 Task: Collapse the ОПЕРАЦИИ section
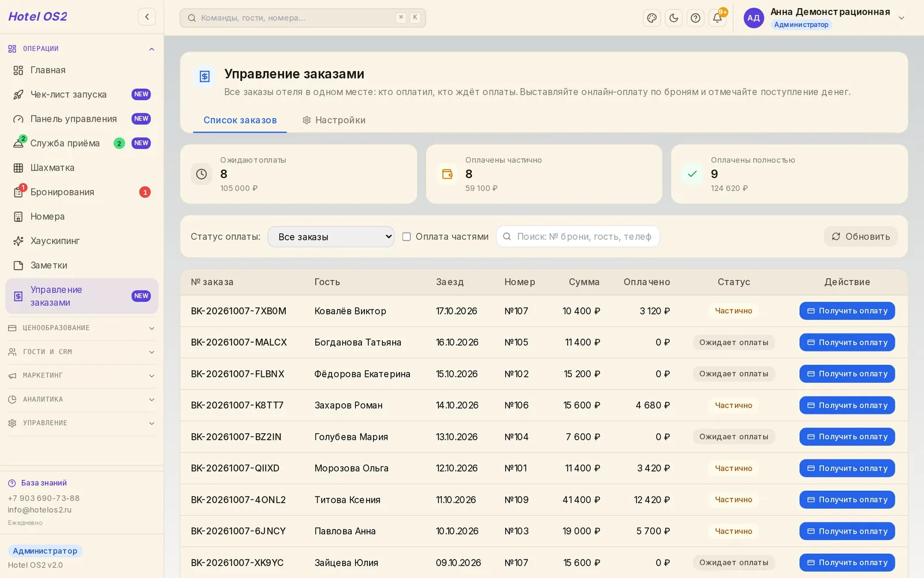pyautogui.click(x=82, y=49)
